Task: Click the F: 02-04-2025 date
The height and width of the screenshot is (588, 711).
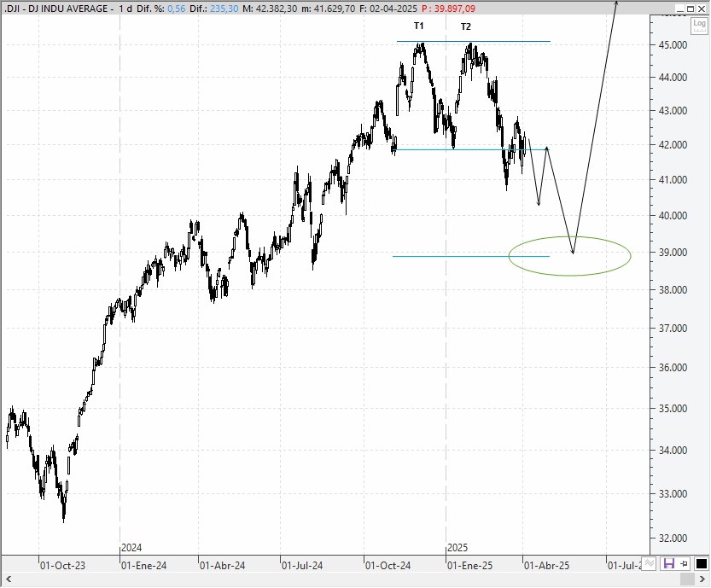Action: pos(389,9)
